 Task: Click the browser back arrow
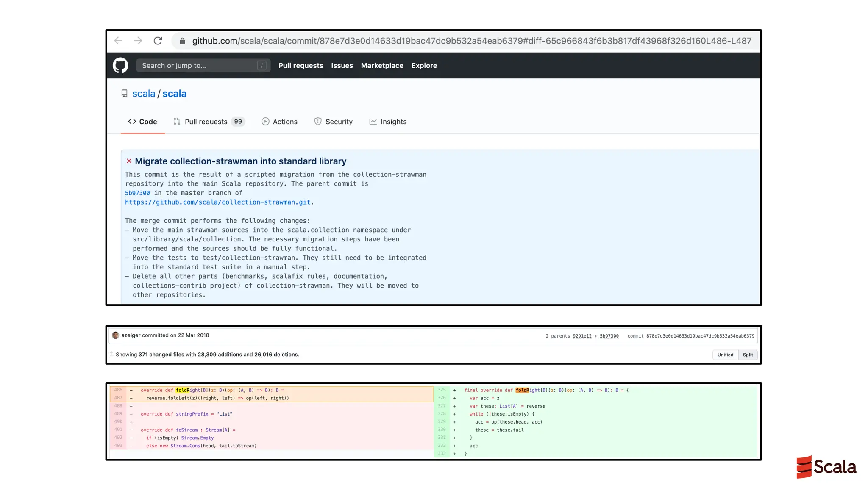pos(118,41)
